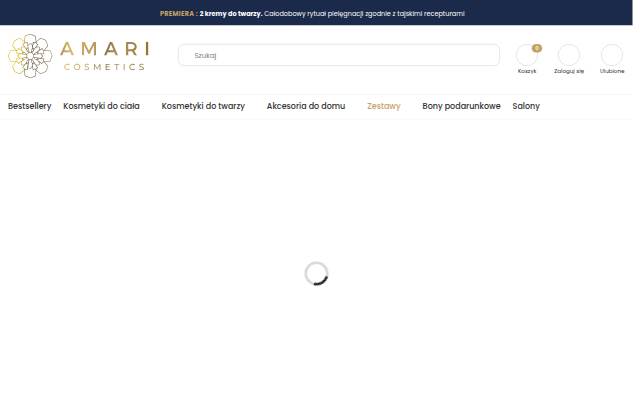Go to the Zestawy section
This screenshot has height=400, width=640.
click(x=384, y=106)
